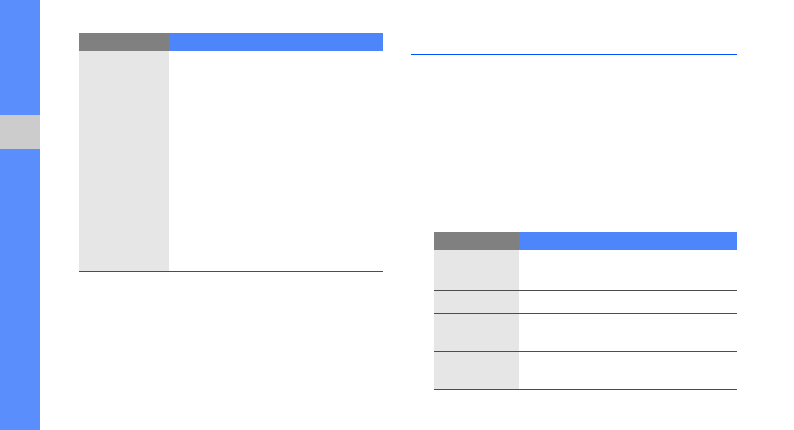Click the last-row gray label cell in the right table
This screenshot has width=794, height=430.
[x=476, y=370]
